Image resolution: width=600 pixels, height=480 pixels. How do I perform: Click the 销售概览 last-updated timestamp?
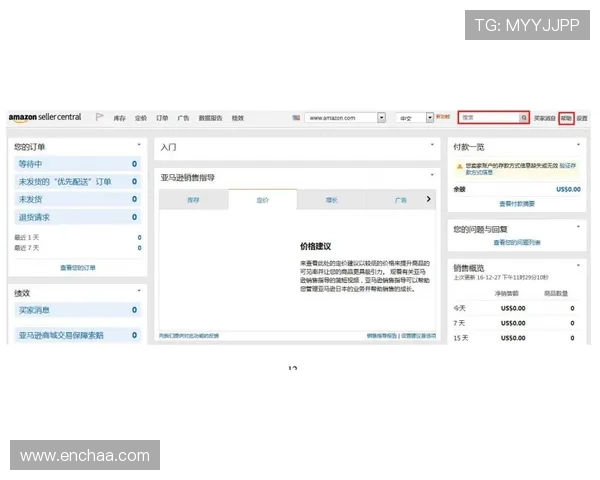click(501, 277)
